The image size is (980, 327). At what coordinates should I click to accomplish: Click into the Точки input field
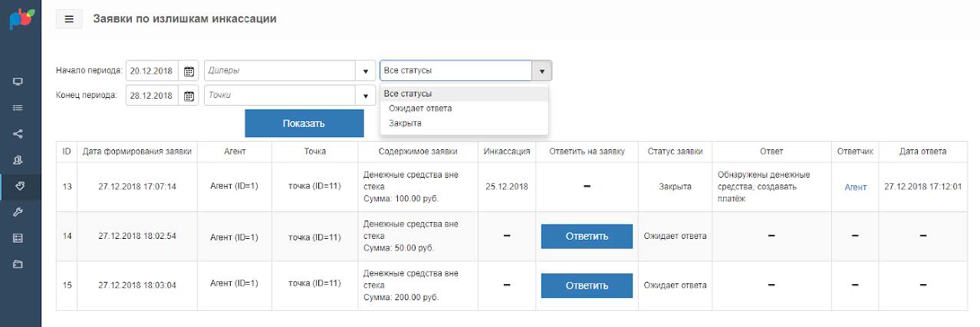click(x=280, y=96)
